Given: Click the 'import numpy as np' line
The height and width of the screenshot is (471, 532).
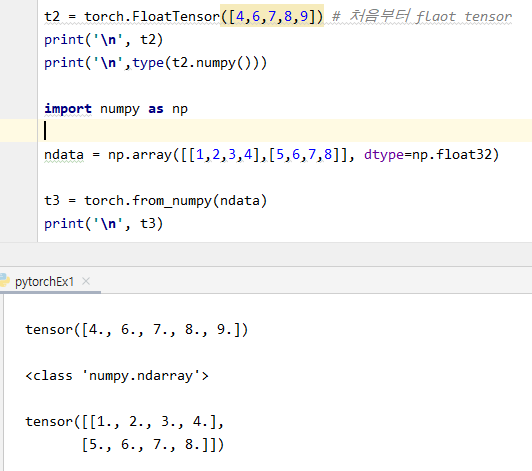Looking at the screenshot, I should point(116,109).
